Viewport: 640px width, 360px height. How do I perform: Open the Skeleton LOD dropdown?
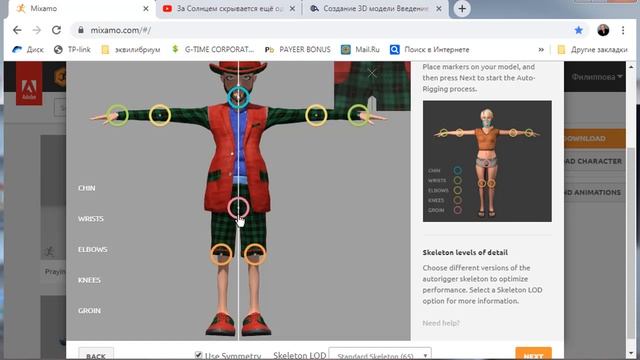click(380, 354)
